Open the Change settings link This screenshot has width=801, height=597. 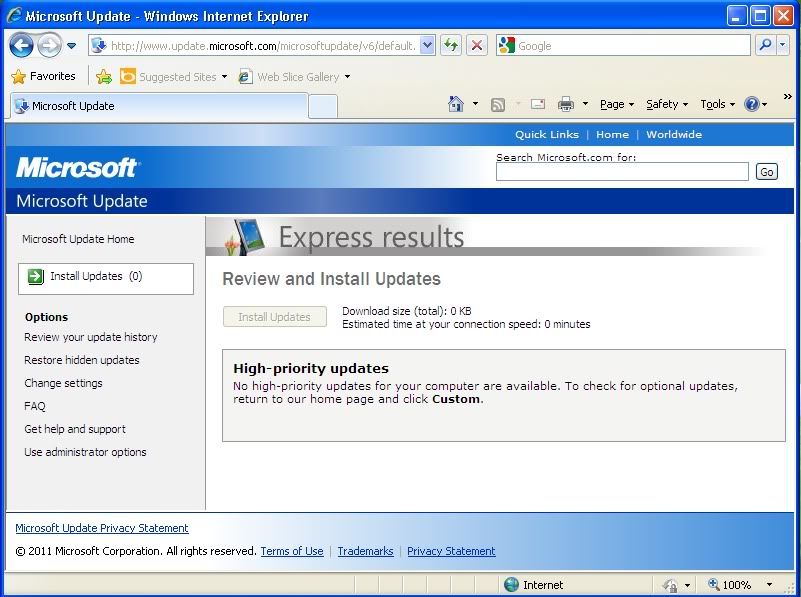point(63,383)
